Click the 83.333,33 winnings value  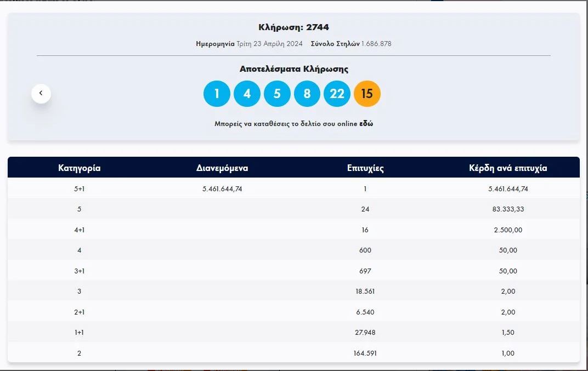click(508, 209)
